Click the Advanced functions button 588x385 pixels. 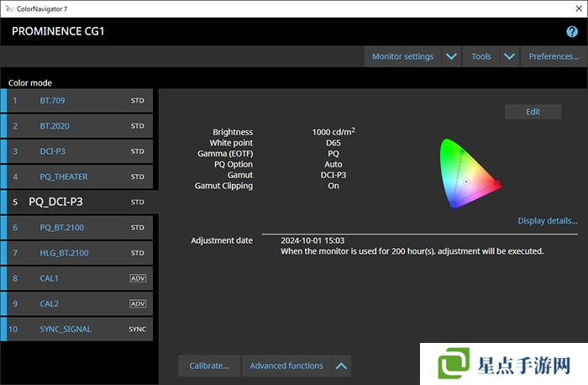pos(286,366)
